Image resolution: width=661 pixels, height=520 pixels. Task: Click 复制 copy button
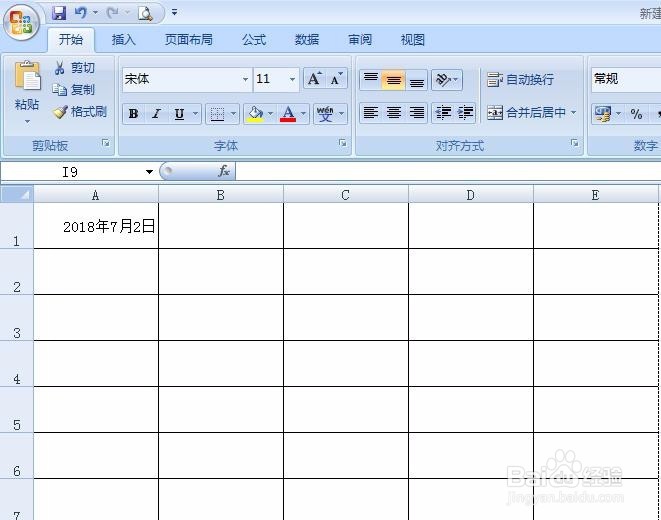tap(74, 90)
